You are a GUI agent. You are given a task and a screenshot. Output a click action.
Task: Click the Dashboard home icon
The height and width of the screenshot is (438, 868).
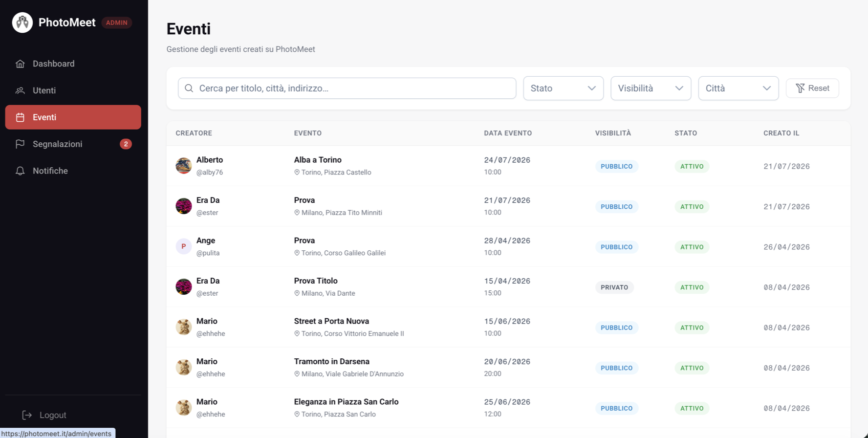pyautogui.click(x=20, y=64)
